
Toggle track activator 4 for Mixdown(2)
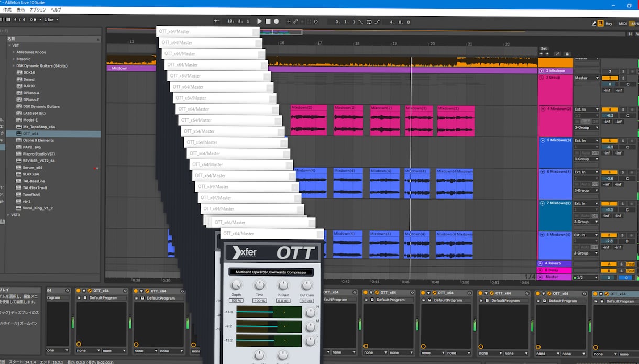[610, 109]
